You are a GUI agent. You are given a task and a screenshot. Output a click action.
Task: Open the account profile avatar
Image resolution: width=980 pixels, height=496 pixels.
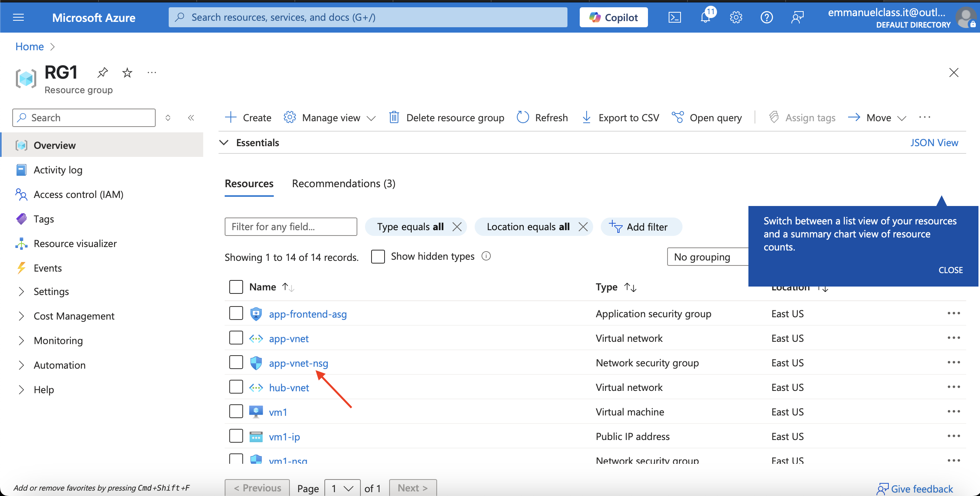pos(966,18)
